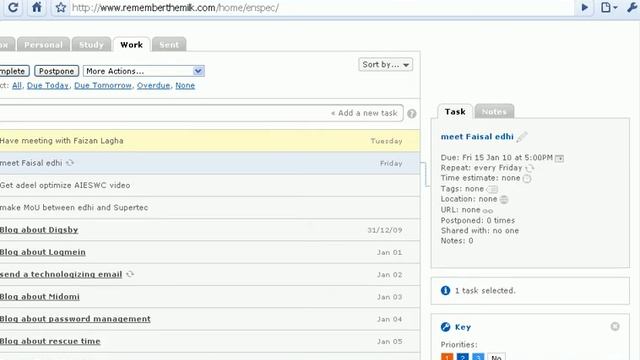This screenshot has width=640, height=360.
Task: Click the info icon beside '1 task selected'
Action: coord(445,291)
